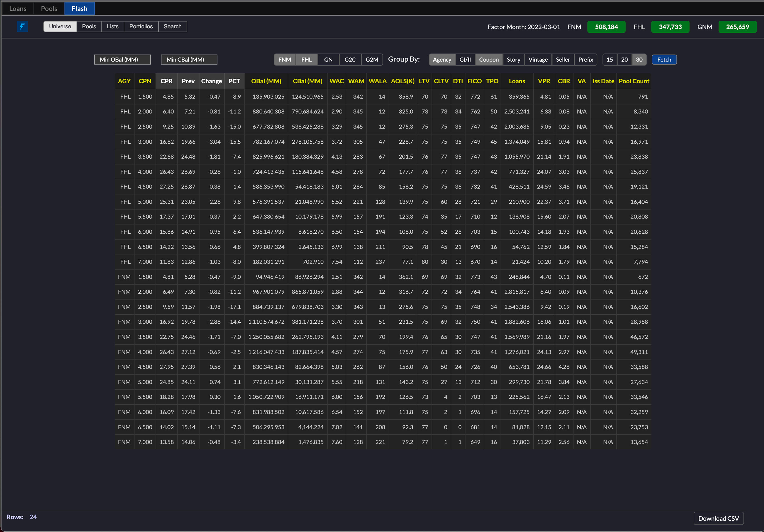The width and height of the screenshot is (764, 532).
Task: Sort table by CPR column header
Action: coord(166,81)
